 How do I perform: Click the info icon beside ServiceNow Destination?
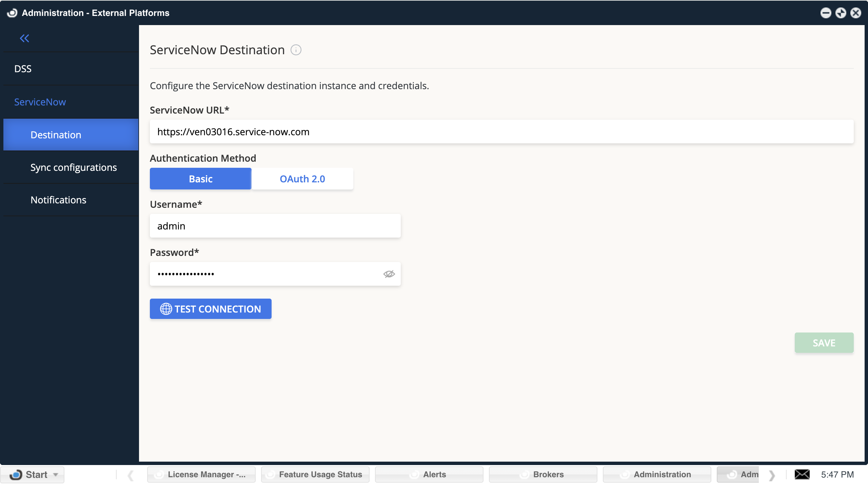pos(296,50)
